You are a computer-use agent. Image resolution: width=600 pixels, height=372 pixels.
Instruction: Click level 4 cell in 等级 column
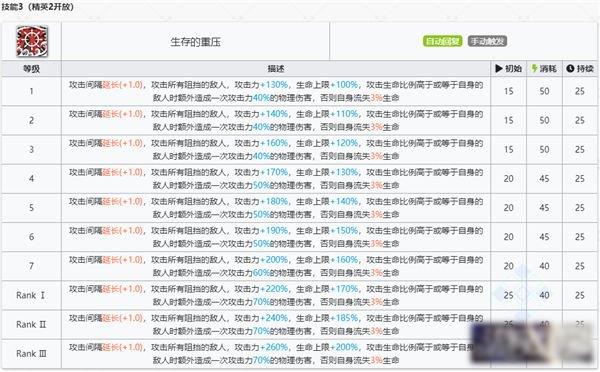[x=31, y=178]
